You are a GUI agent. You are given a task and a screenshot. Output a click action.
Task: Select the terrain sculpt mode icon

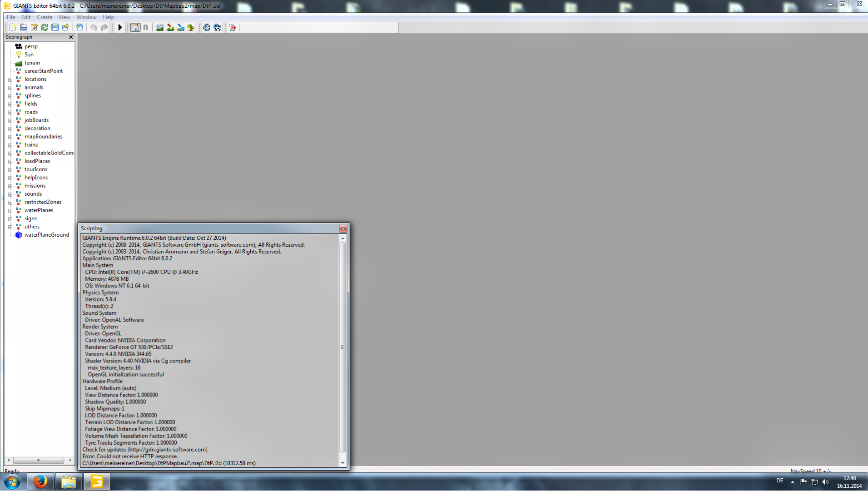pyautogui.click(x=159, y=27)
